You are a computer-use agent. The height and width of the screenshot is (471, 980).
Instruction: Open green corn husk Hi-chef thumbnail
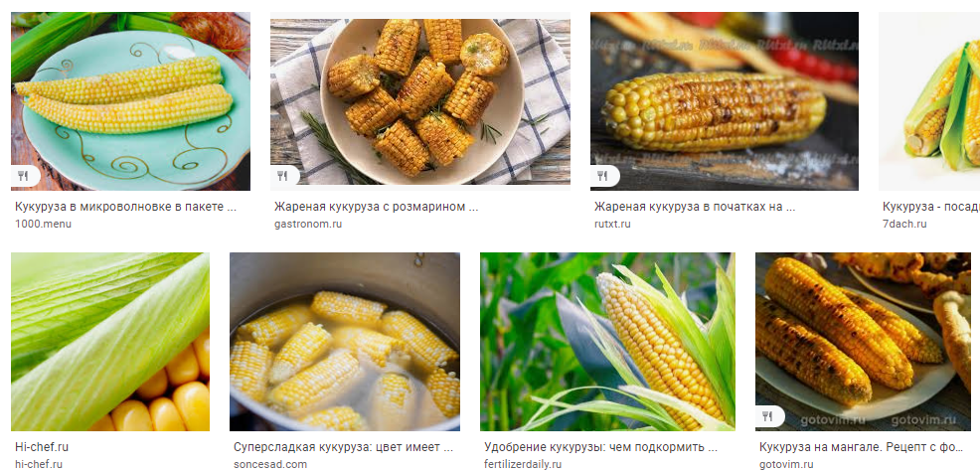(110, 342)
